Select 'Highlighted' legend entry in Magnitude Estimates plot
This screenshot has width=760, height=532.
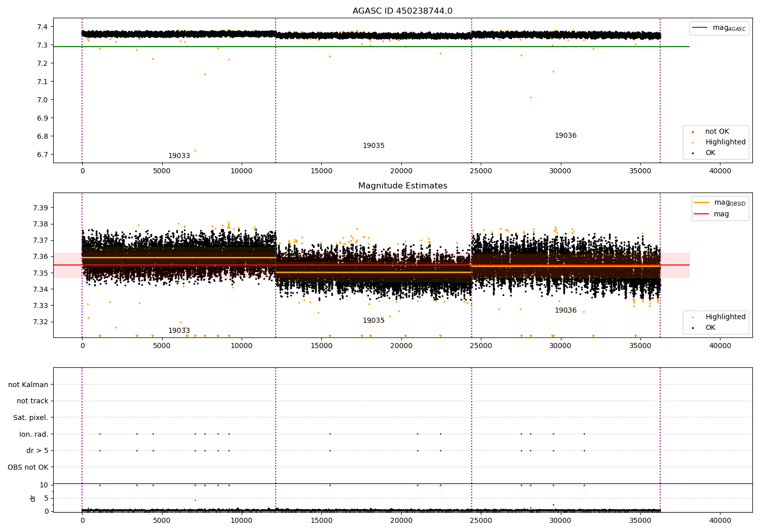click(x=726, y=317)
